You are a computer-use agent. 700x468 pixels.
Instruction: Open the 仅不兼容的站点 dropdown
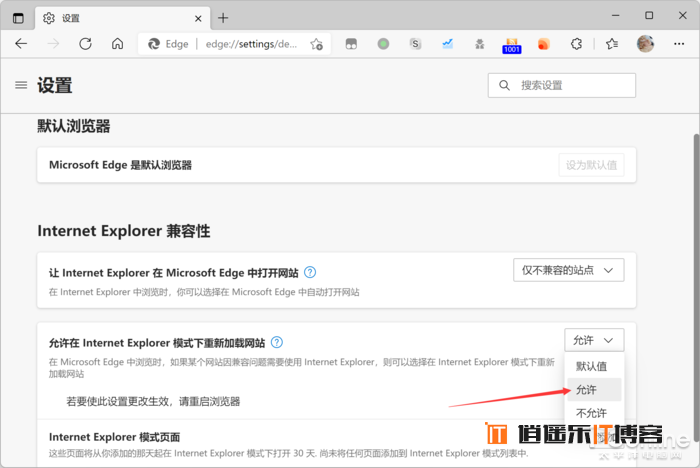click(x=568, y=270)
